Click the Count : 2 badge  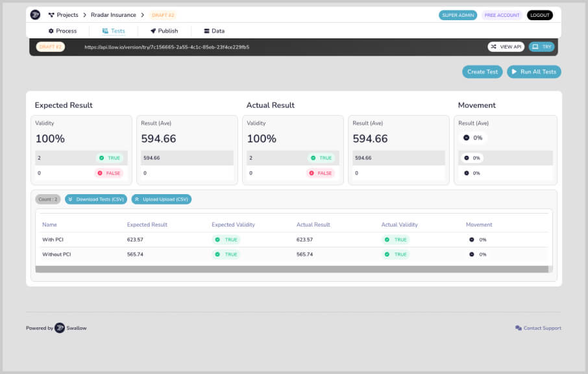point(48,199)
